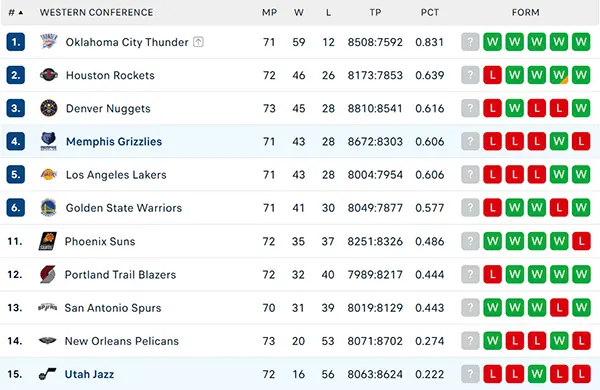Click the Golden State Warriors logo
This screenshot has width=600, height=390.
(49, 208)
